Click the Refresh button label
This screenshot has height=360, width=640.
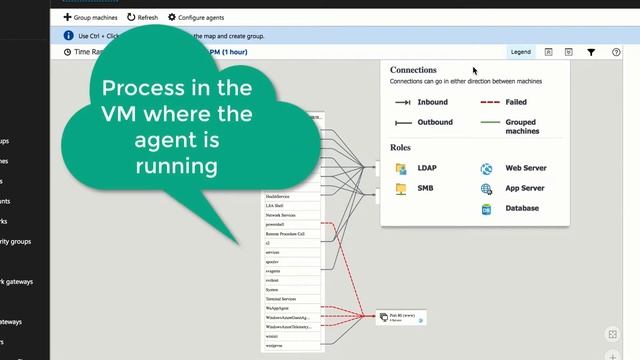pyautogui.click(x=148, y=18)
